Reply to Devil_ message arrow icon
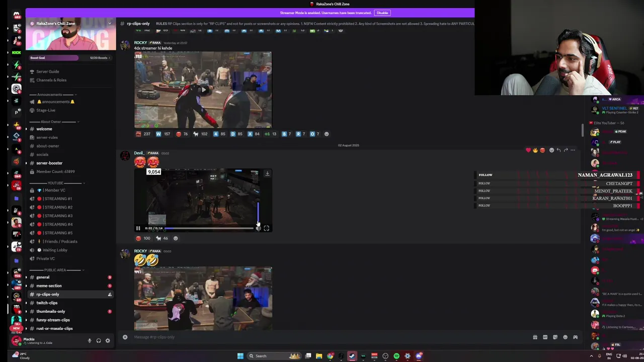The height and width of the screenshot is (362, 644). (x=558, y=150)
